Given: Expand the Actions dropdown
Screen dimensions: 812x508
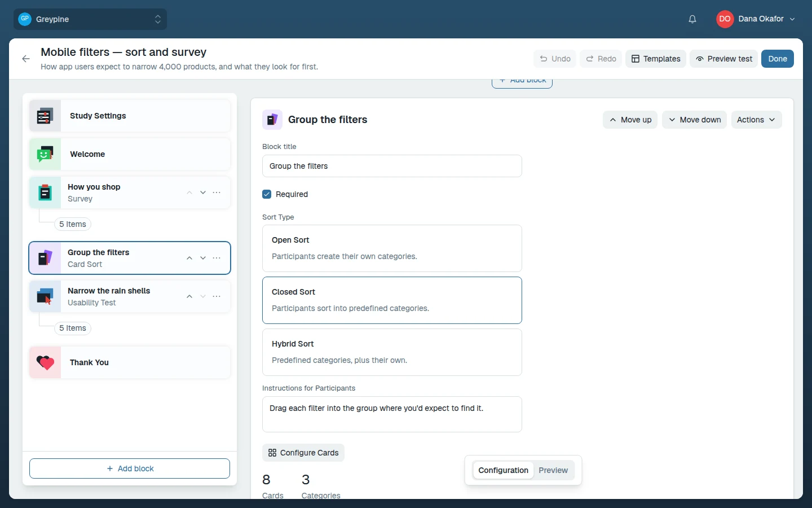Looking at the screenshot, I should 756,120.
